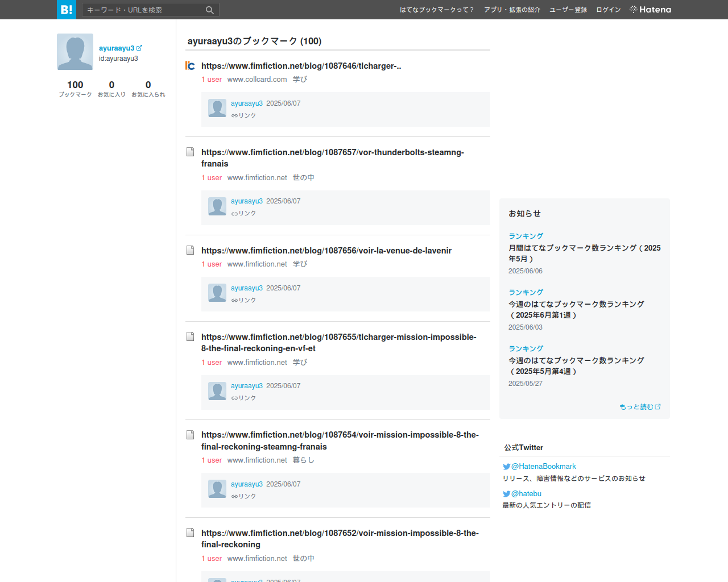Open ユーザー登録 page

(x=568, y=10)
